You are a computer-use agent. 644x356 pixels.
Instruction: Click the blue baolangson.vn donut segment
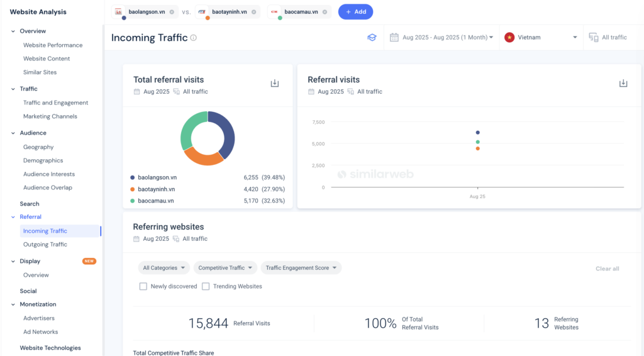coord(226,131)
